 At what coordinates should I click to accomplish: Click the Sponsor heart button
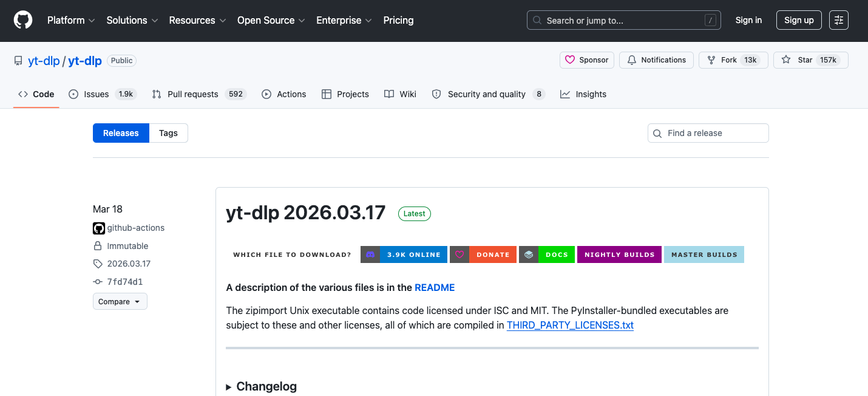point(586,60)
